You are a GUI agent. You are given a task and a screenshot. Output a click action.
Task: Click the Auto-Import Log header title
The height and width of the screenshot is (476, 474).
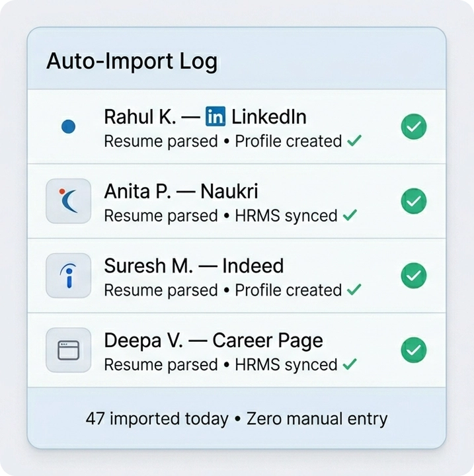point(132,61)
